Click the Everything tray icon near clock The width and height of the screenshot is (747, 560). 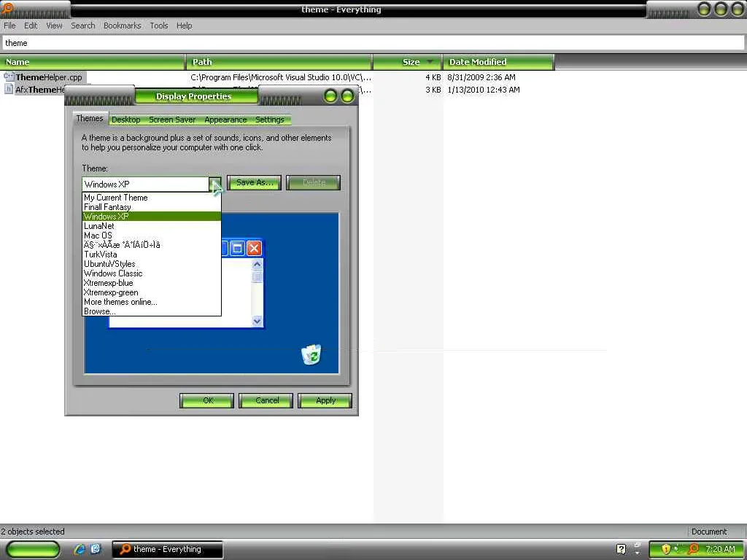pyautogui.click(x=694, y=549)
